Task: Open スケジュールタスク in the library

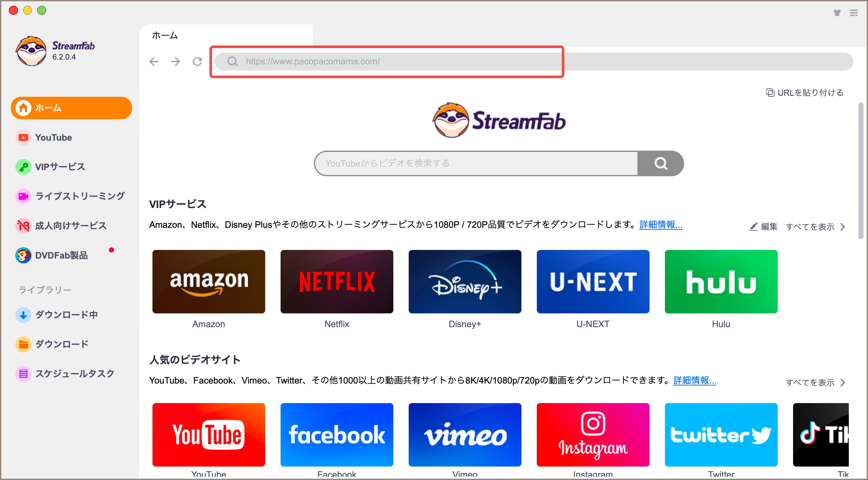Action: [65, 374]
